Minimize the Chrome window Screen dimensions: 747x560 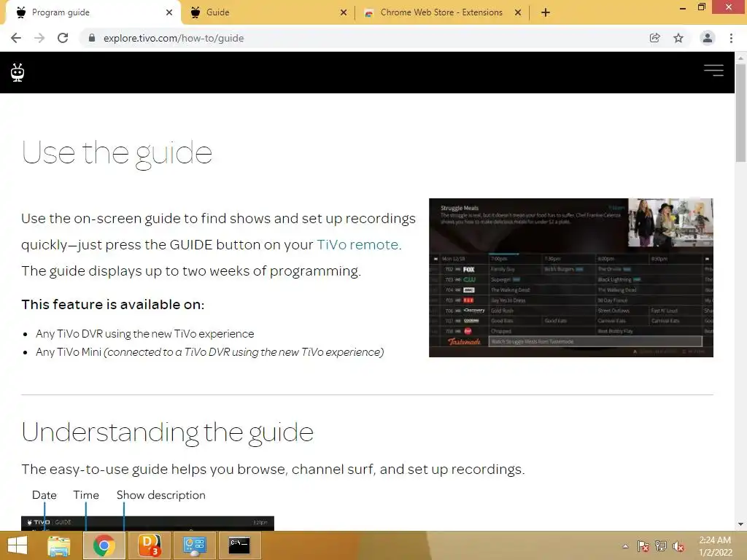point(683,7)
